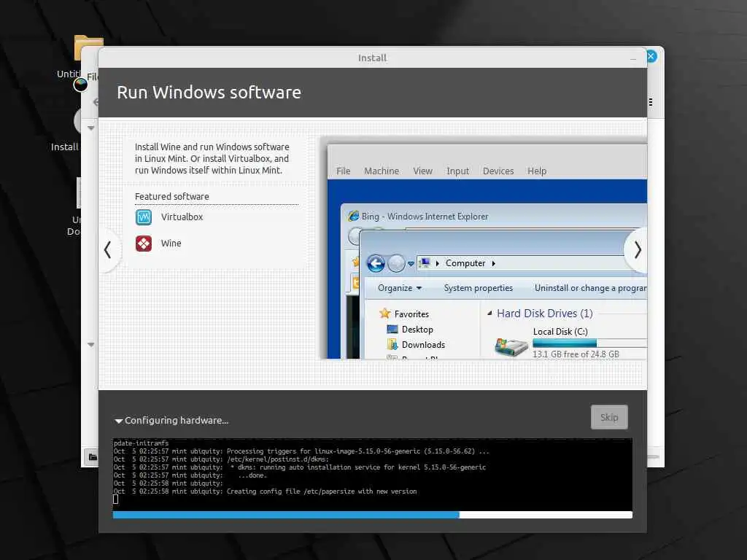747x560 pixels.
Task: Click the folder icon on the desktop
Action: click(x=88, y=47)
